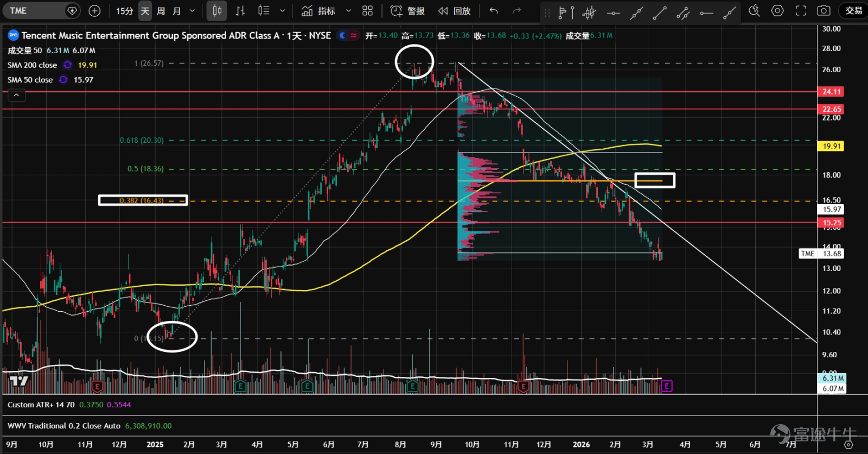Select the Custom ATR+ 14 70 indicator label
The height and width of the screenshot is (454, 868).
coord(42,405)
